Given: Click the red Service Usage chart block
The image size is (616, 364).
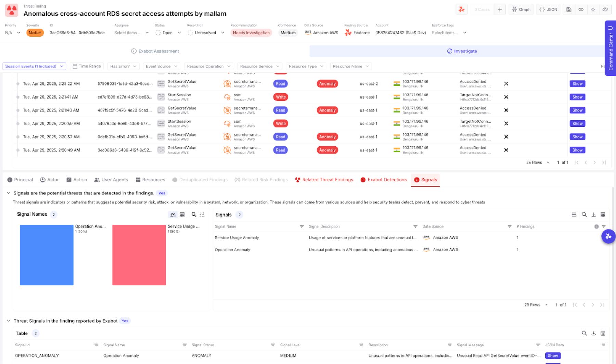Looking at the screenshot, I should [x=139, y=255].
